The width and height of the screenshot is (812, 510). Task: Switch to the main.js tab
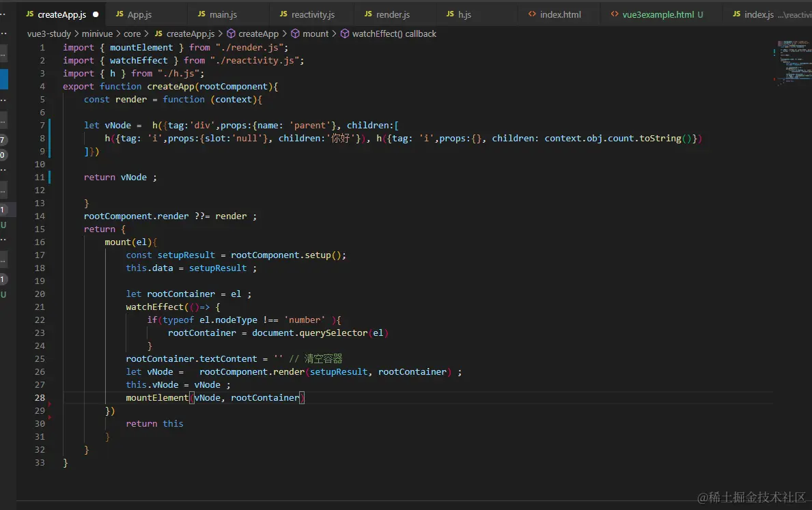[223, 14]
